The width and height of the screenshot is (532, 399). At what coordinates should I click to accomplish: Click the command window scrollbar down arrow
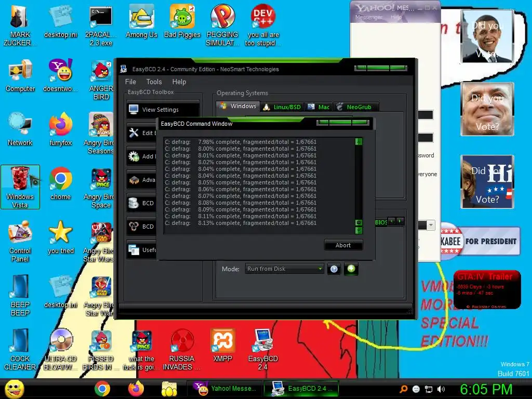coord(358,231)
